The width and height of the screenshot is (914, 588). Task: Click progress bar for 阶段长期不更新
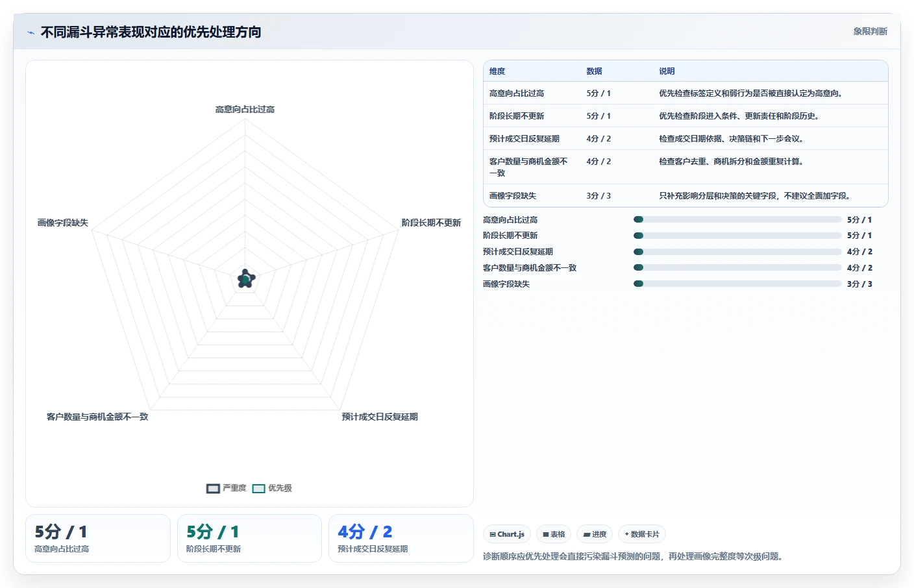[737, 236]
